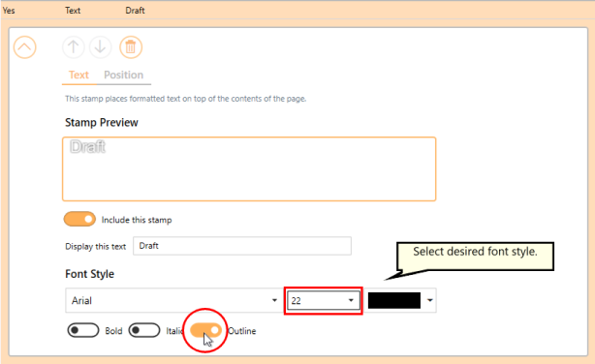This screenshot has height=364, width=595.
Task: Click the stamp description text line
Action: tap(185, 99)
